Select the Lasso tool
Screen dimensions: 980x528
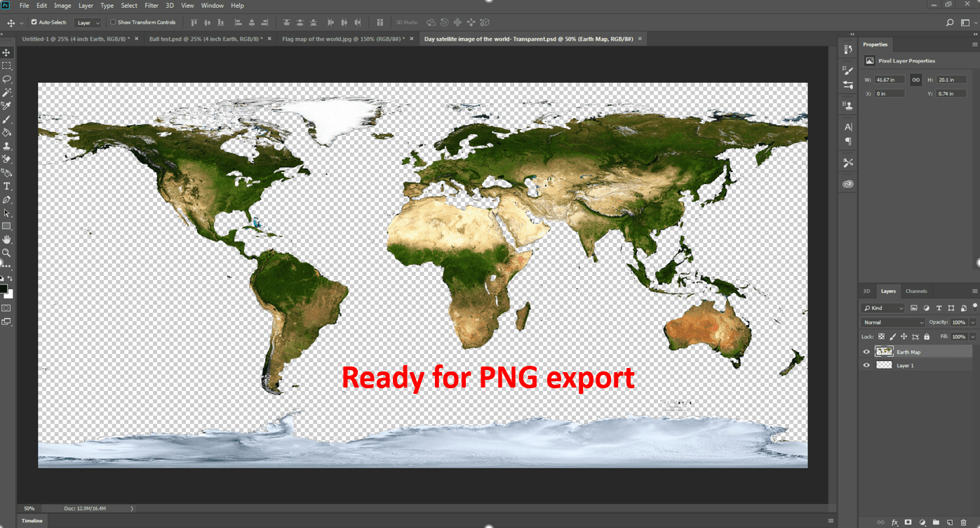[7, 79]
